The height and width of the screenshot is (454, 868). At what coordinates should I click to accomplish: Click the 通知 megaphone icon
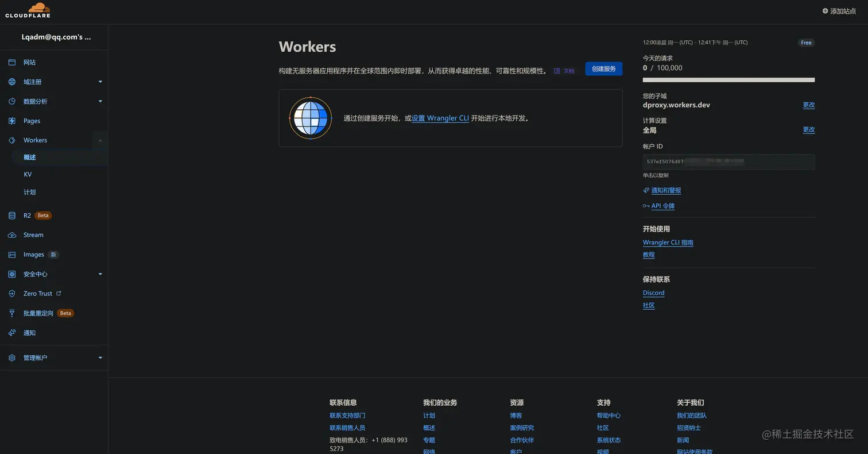11,333
